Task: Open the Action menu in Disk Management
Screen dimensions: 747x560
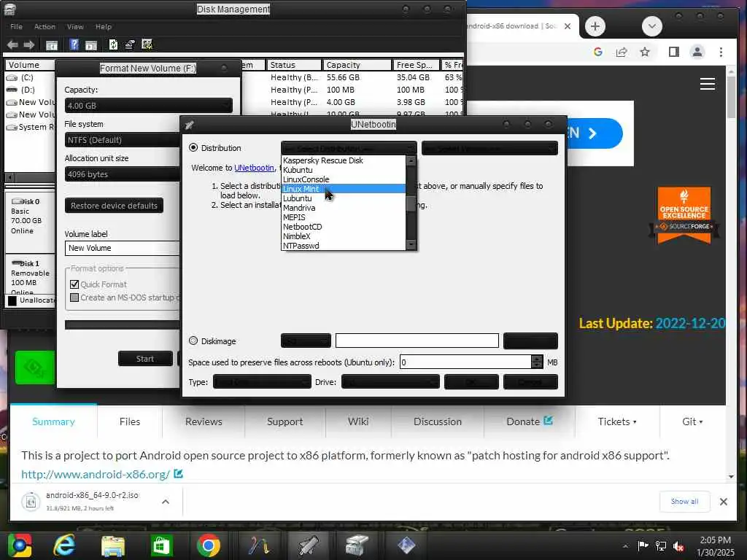Action: click(44, 27)
